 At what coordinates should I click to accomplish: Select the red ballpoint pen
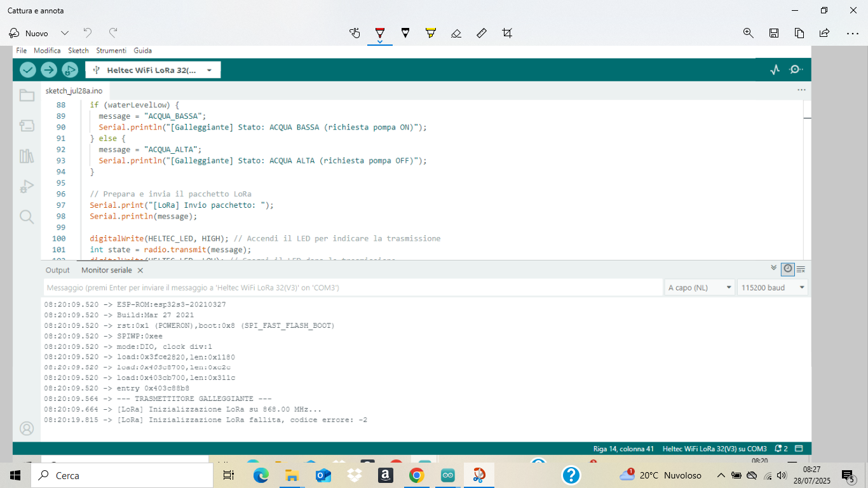click(x=380, y=33)
